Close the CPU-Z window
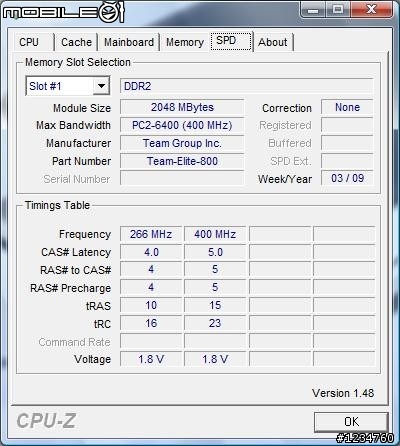The height and width of the screenshot is (446, 400). pos(371,9)
